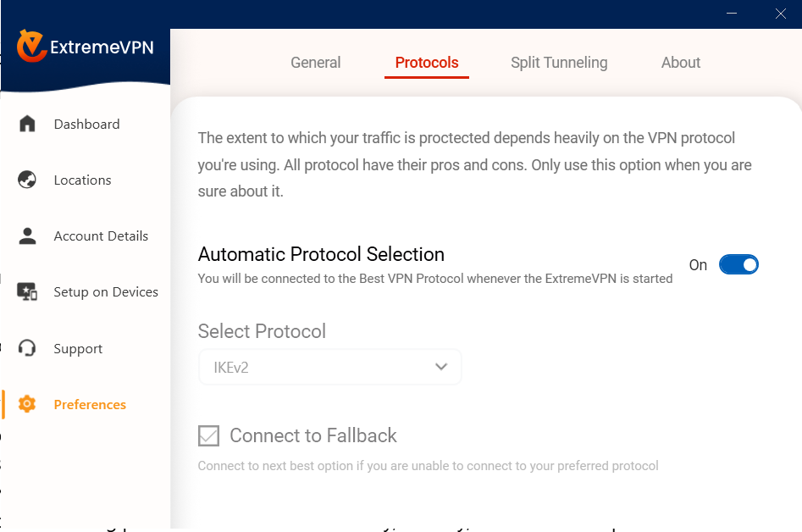The width and height of the screenshot is (802, 532).
Task: Select the Setup on Devices monitor icon
Action: (x=27, y=291)
